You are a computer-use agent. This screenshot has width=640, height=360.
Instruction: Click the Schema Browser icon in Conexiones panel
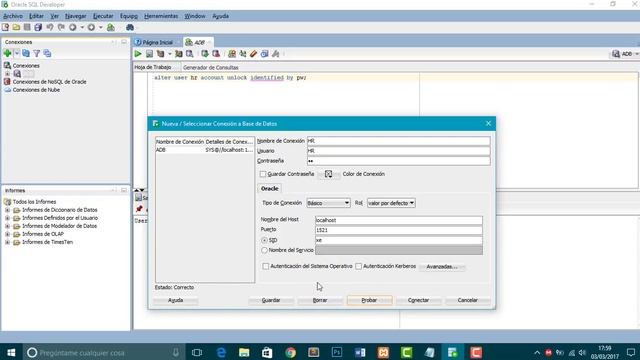pyautogui.click(x=47, y=53)
